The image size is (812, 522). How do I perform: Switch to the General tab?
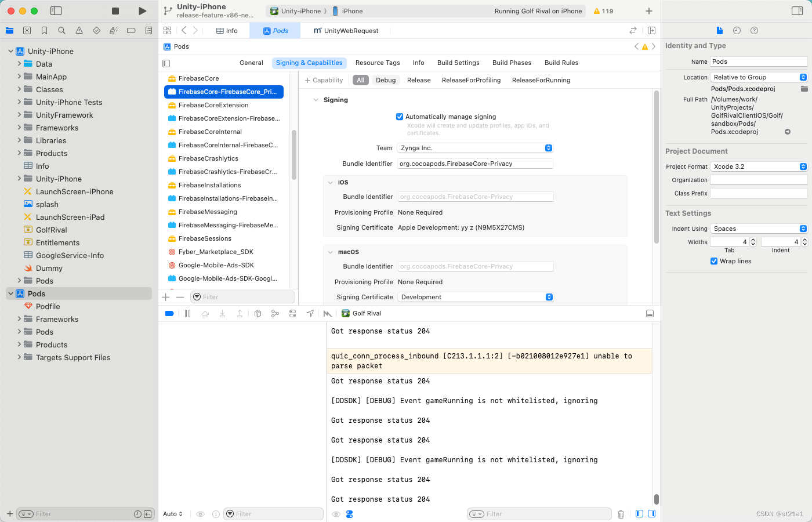pyautogui.click(x=251, y=63)
